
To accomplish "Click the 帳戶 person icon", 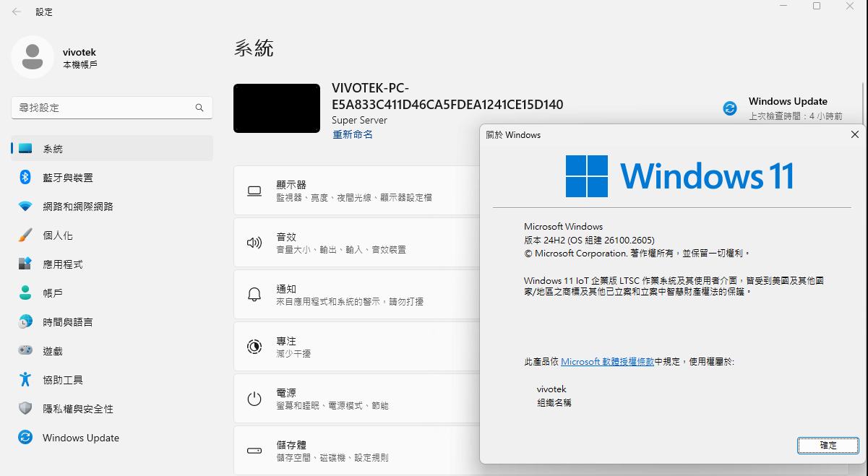I will [x=25, y=293].
